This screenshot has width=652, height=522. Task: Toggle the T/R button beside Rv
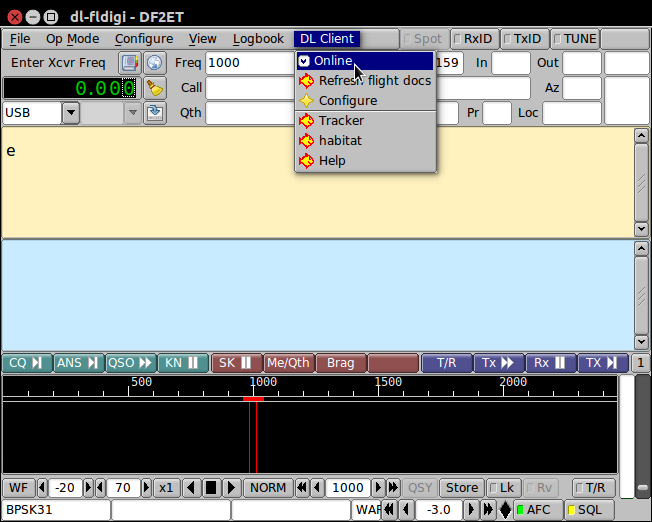point(593,487)
